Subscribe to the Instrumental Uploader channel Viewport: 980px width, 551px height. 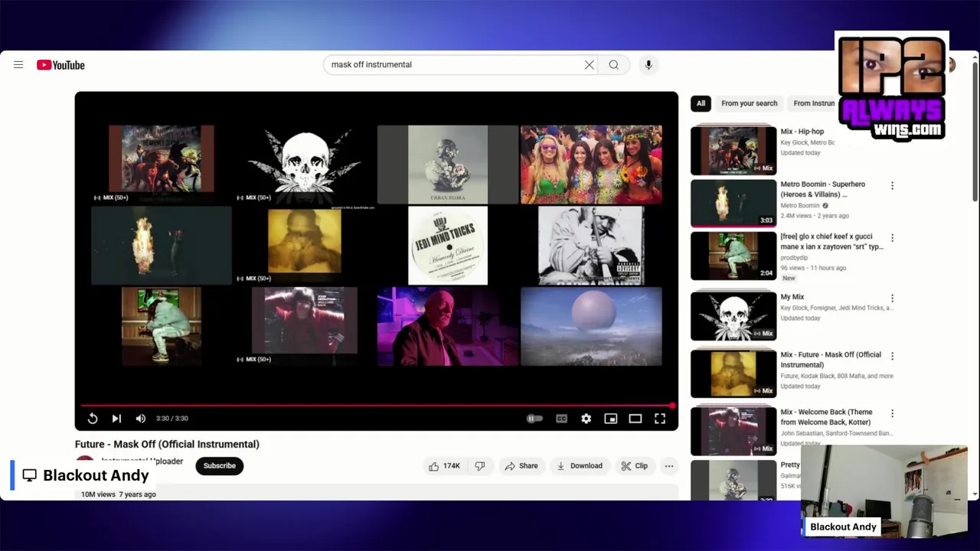[x=220, y=466]
